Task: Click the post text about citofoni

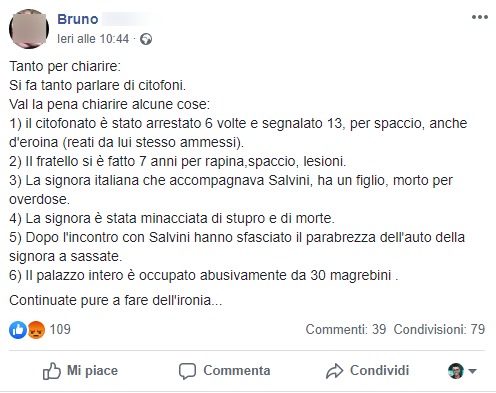Action: (x=97, y=85)
